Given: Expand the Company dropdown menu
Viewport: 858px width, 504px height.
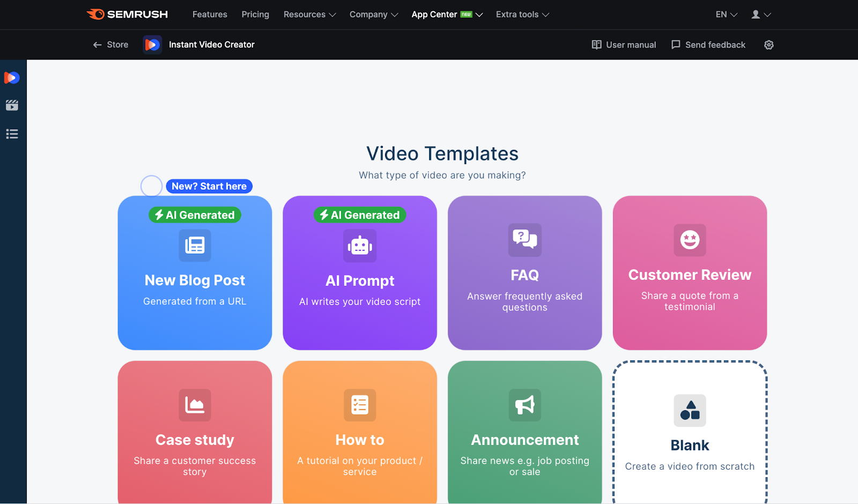Looking at the screenshot, I should tap(374, 14).
